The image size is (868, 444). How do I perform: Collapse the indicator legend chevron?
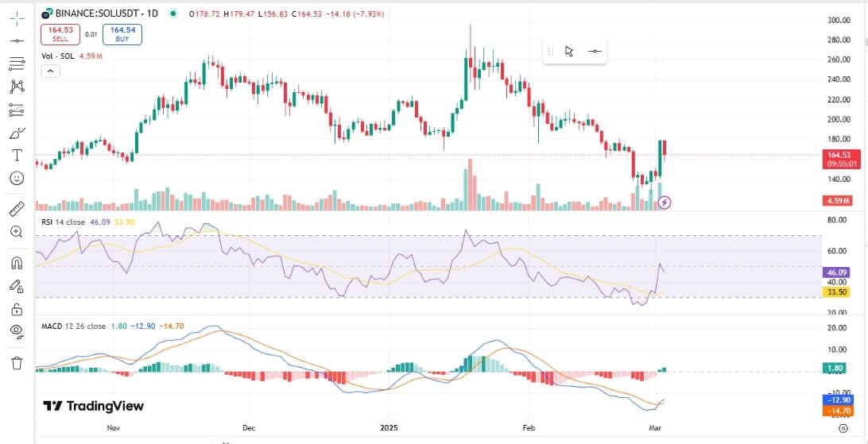(49, 71)
